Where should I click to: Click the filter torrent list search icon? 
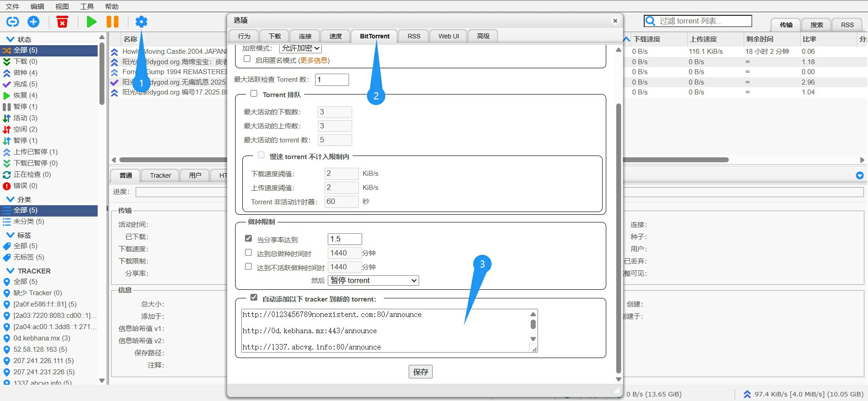651,21
